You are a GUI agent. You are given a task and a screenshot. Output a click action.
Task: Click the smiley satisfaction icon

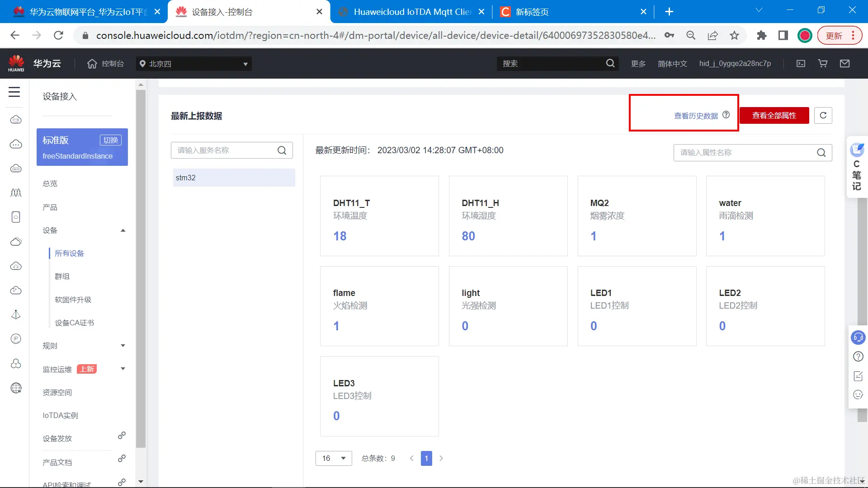pyautogui.click(x=858, y=394)
